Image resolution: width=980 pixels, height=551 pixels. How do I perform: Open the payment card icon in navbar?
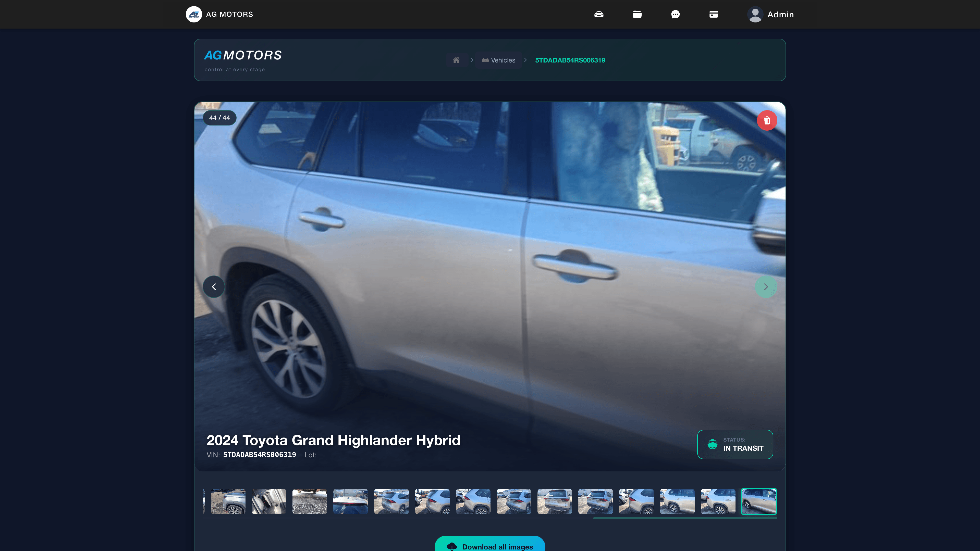click(714, 15)
